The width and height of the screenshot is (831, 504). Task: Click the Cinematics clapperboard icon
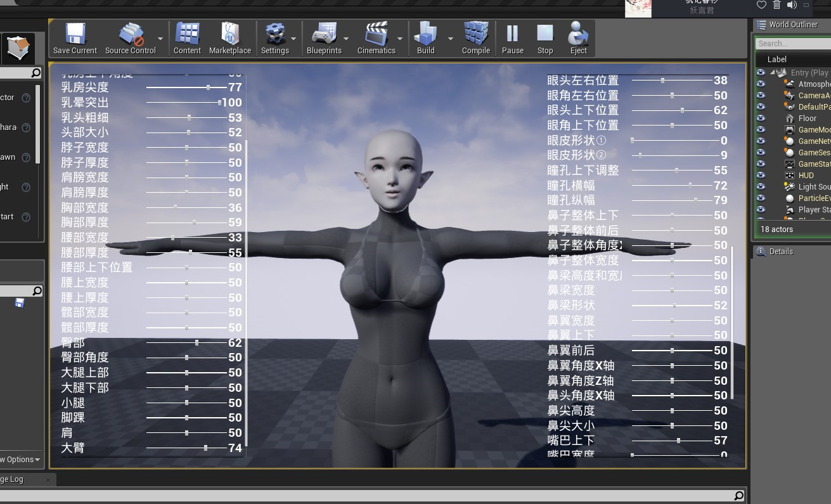[376, 38]
